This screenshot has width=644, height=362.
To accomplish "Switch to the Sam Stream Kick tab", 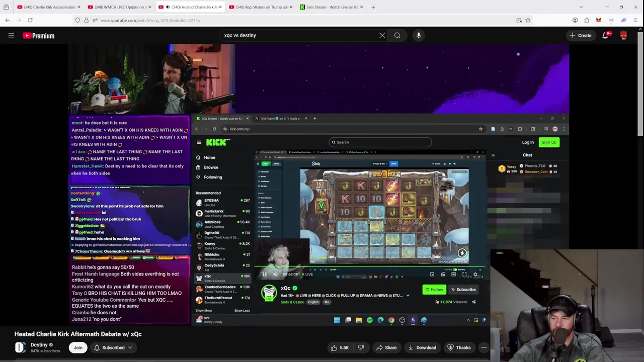I will [x=331, y=7].
